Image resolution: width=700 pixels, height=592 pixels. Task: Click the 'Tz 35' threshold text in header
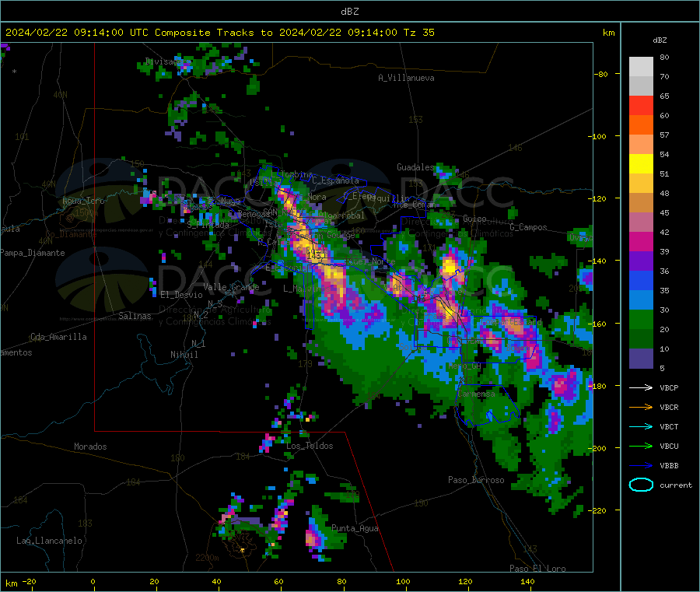[418, 33]
